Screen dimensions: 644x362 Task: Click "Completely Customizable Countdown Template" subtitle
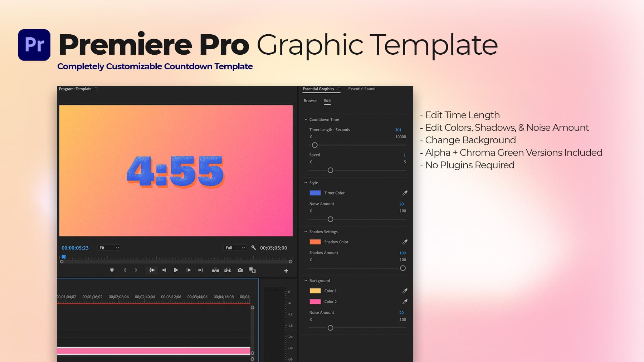[x=155, y=66]
